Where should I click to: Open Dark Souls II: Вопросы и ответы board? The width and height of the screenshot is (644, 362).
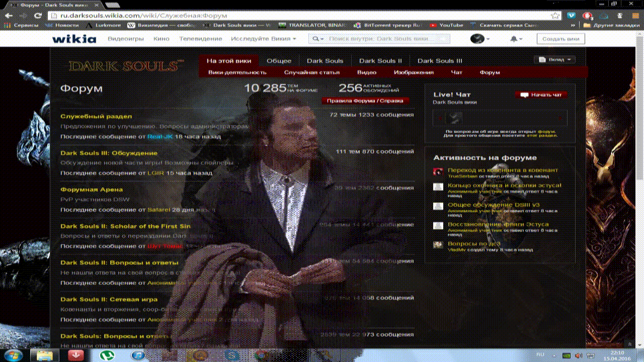pos(119,262)
